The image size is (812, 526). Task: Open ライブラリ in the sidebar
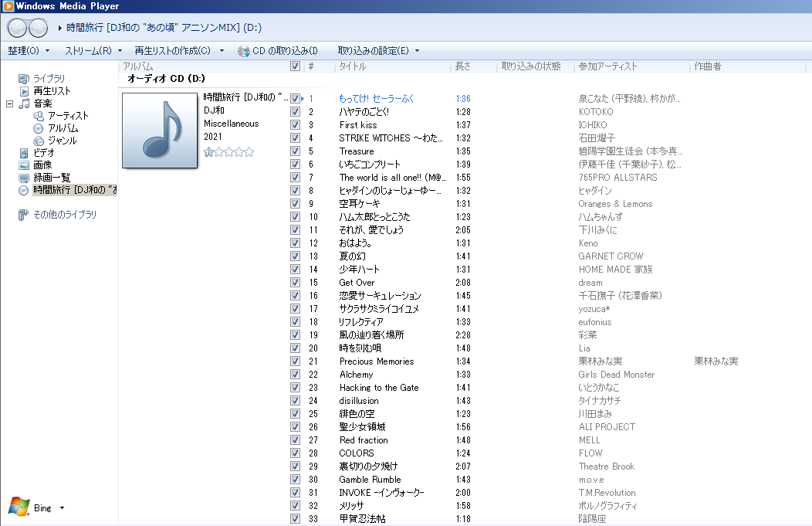click(x=48, y=79)
